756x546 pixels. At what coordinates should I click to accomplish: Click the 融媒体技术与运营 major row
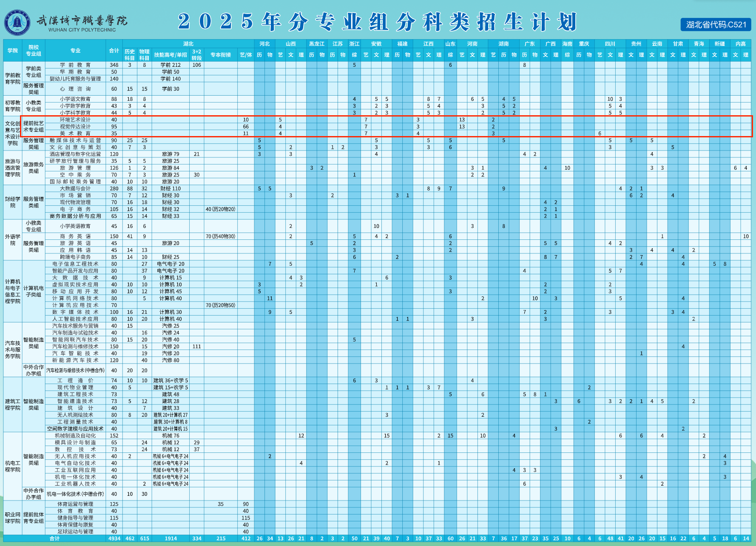[75, 140]
